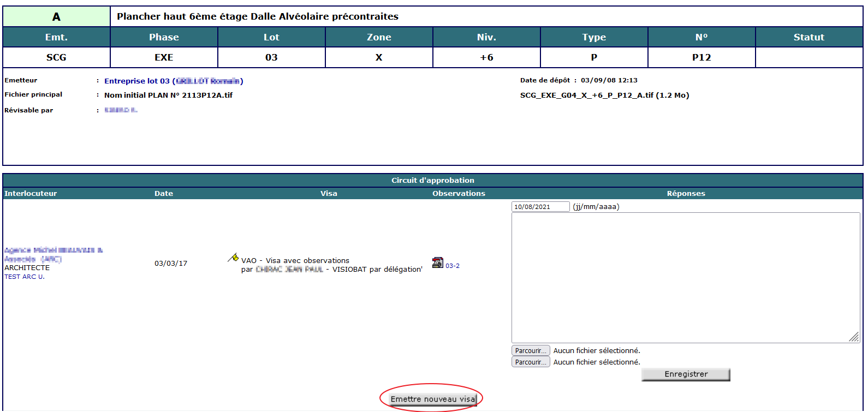This screenshot has height=412, width=868.
Task: Click inside the Réponses text area
Action: [686, 278]
